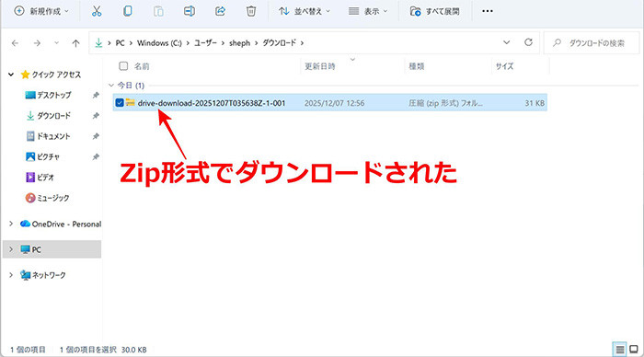644x357 pixels.
Task: Select ミュージック in sidebar
Action: coord(47,198)
